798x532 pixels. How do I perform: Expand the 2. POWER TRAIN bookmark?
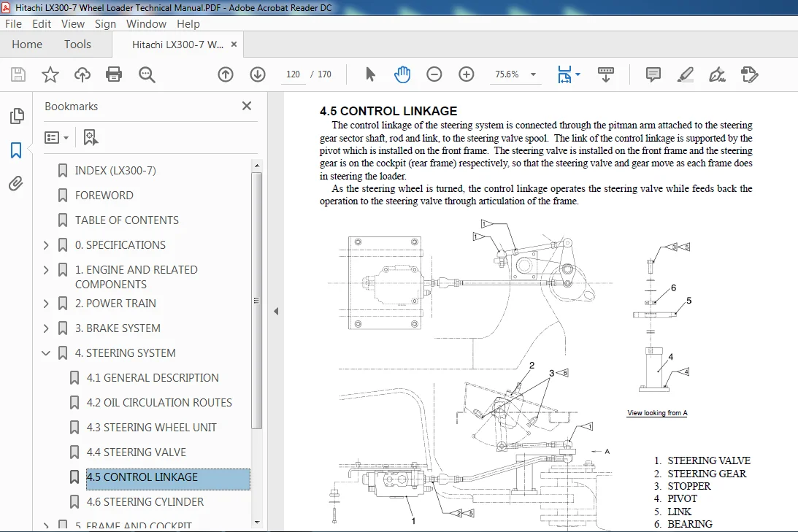pyautogui.click(x=46, y=304)
